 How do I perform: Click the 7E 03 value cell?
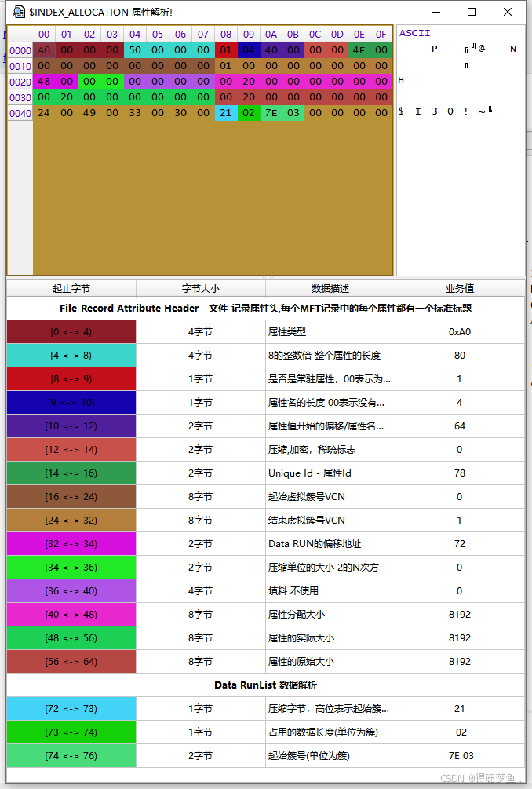point(460,756)
